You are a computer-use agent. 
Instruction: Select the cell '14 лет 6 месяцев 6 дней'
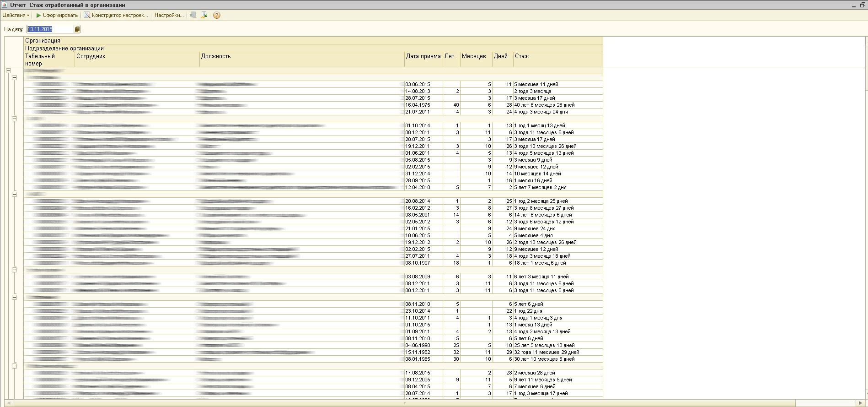(558, 215)
